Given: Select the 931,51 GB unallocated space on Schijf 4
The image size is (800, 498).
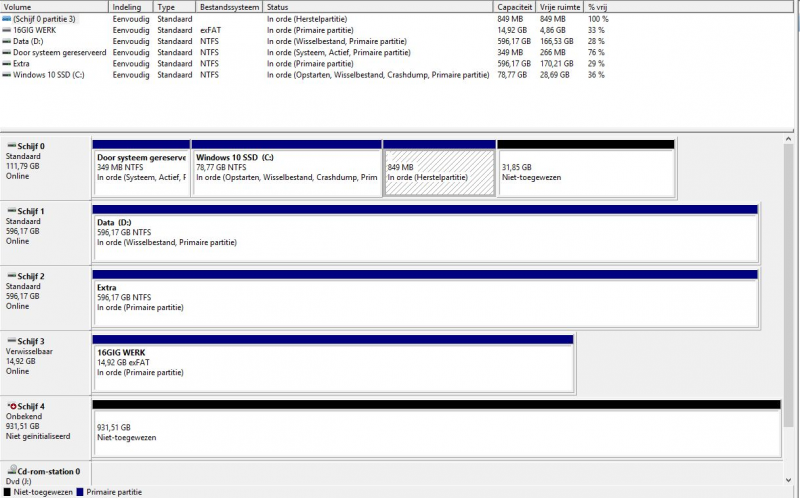Looking at the screenshot, I should coord(435,432).
